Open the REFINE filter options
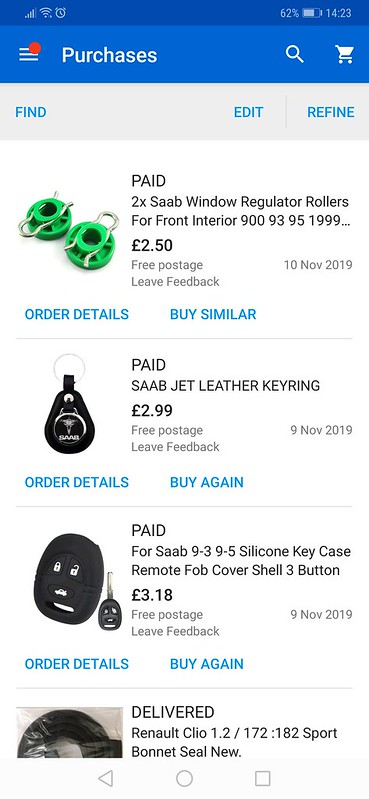The width and height of the screenshot is (369, 799). 331,112
